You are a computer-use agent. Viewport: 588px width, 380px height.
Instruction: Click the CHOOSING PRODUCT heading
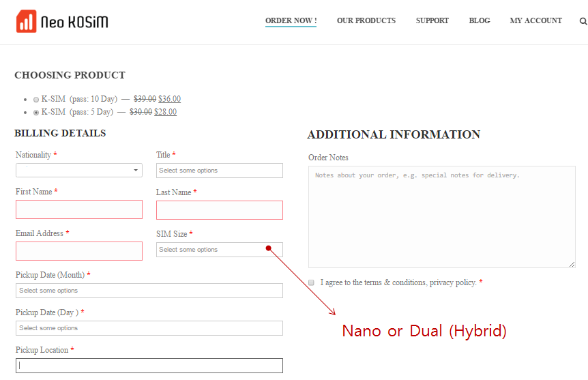(70, 75)
